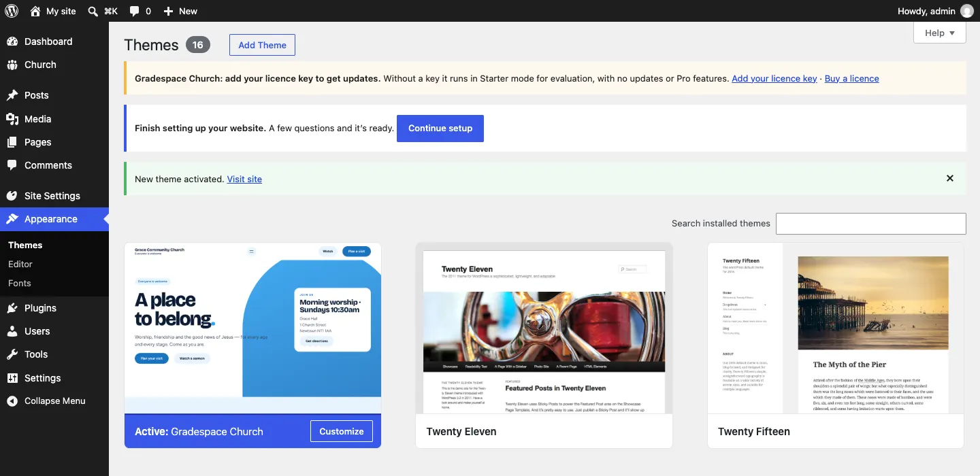Open the My site menu
The image size is (980, 476).
pyautogui.click(x=53, y=11)
